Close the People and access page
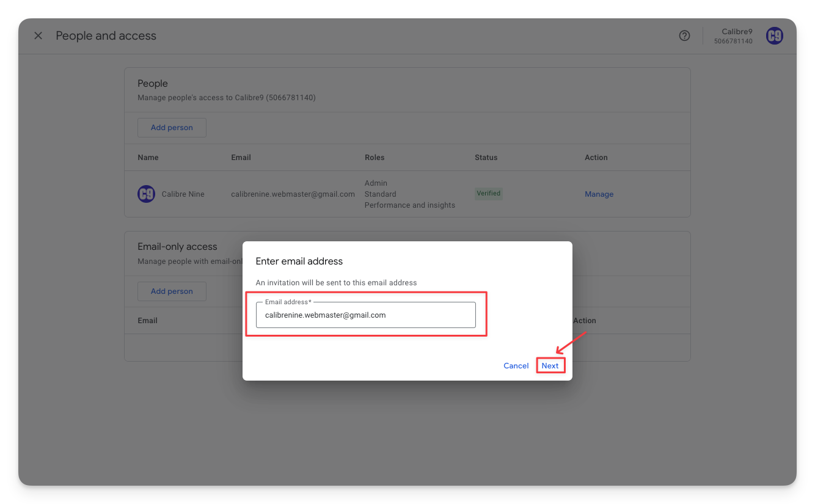 [38, 36]
